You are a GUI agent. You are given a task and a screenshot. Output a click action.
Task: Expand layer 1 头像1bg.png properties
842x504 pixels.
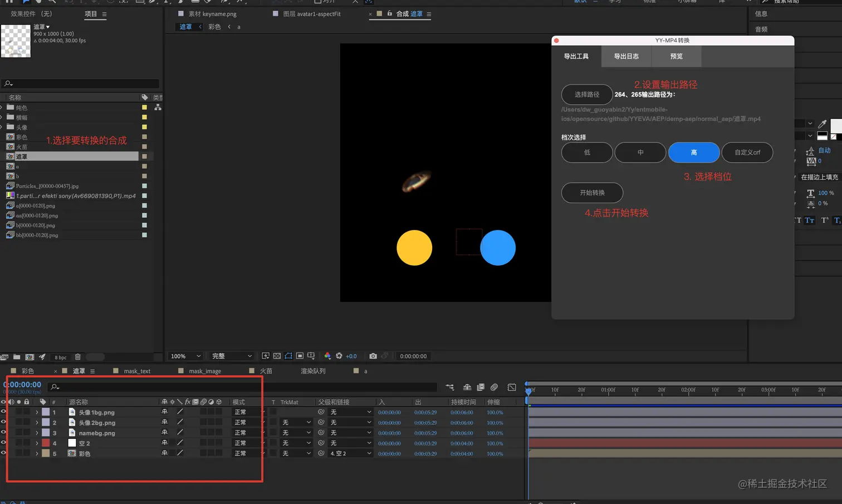37,412
